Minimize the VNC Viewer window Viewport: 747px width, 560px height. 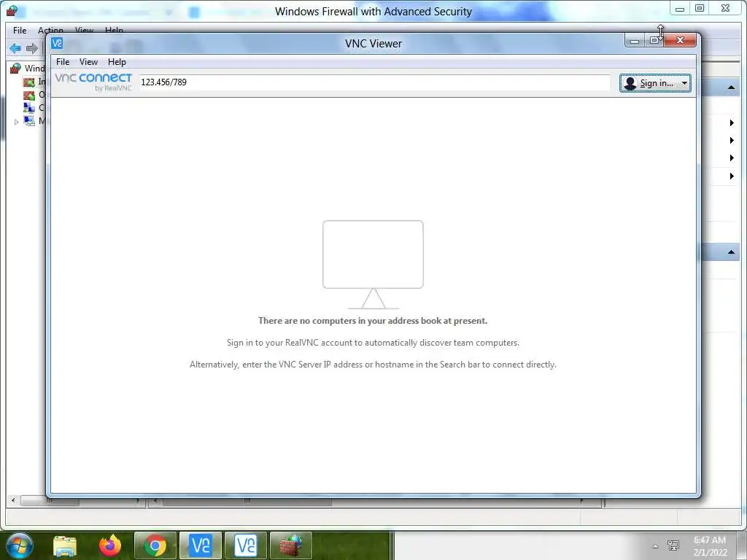(x=635, y=41)
